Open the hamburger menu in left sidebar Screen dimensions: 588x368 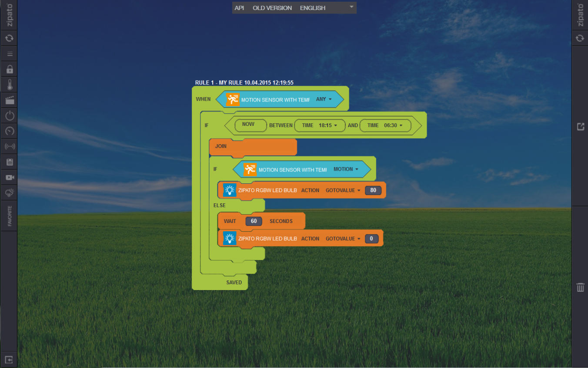coord(10,54)
